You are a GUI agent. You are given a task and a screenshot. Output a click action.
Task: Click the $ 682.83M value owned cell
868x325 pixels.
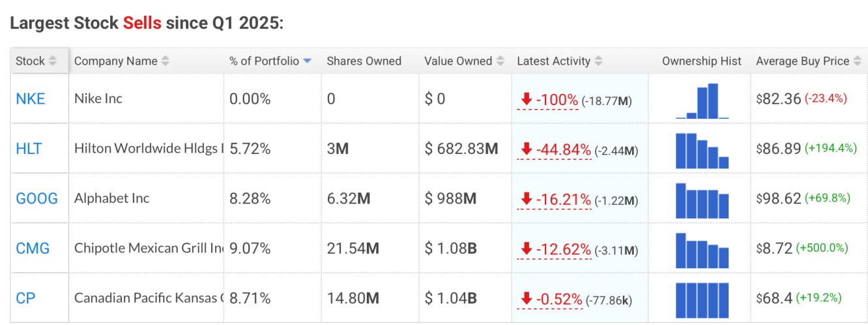pos(461,149)
